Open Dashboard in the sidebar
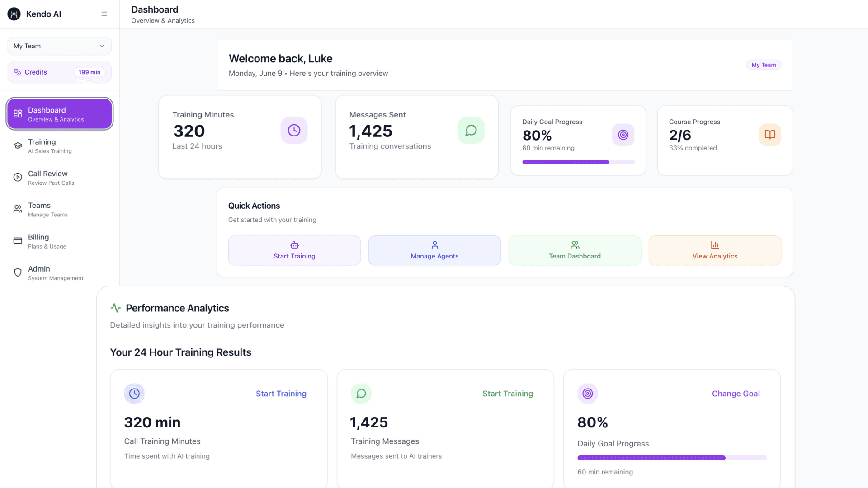Screen dimensions: 868x488 tap(59, 114)
